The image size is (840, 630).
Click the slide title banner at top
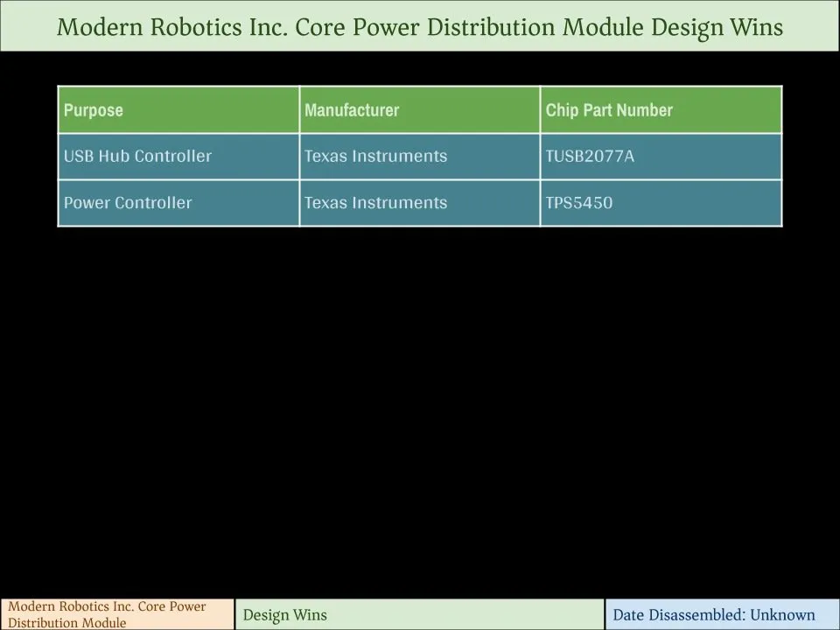[420, 26]
